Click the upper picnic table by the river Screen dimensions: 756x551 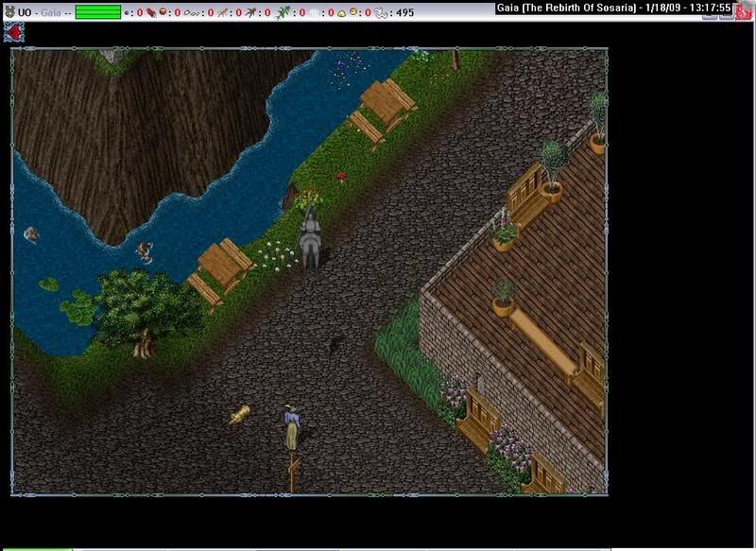383,112
